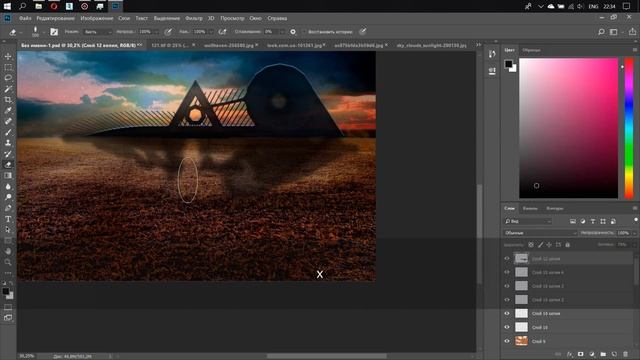Select the Lasso tool

[8, 78]
